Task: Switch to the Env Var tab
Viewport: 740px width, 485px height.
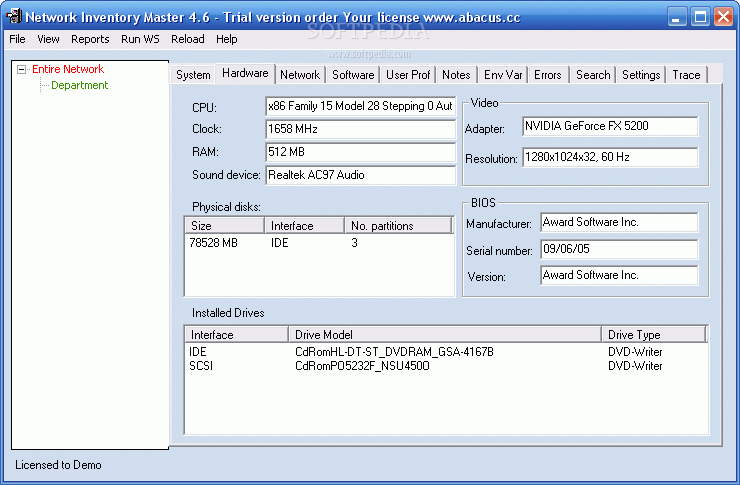Action: 503,75
